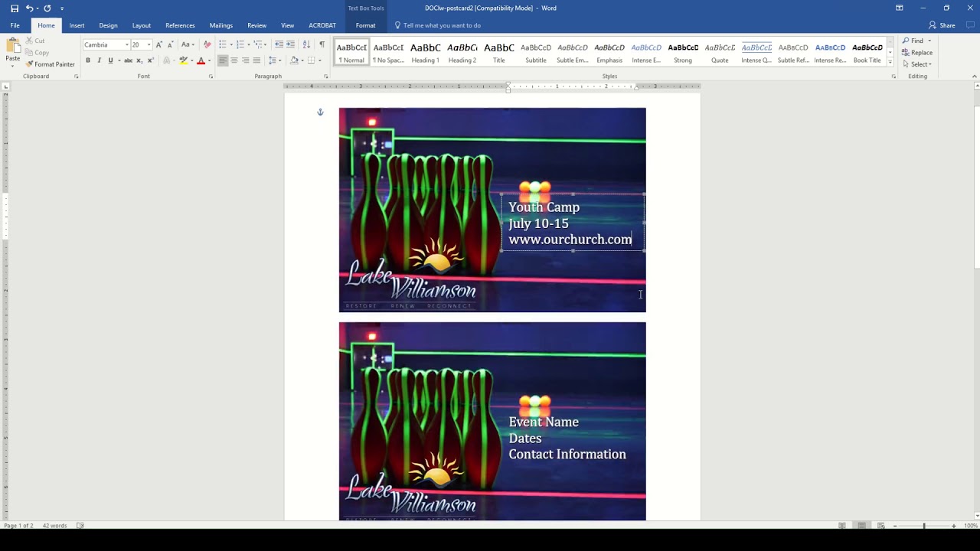Click zoom out minus button
The image size is (980, 551).
895,526
